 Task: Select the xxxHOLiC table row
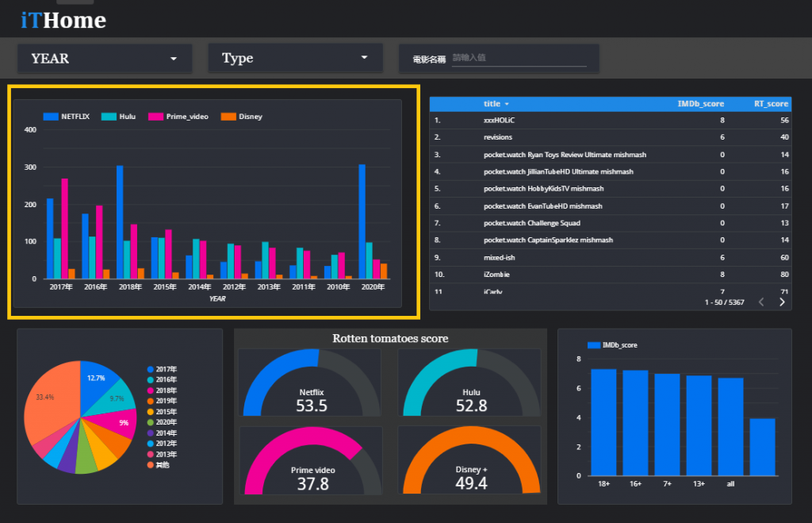point(610,121)
